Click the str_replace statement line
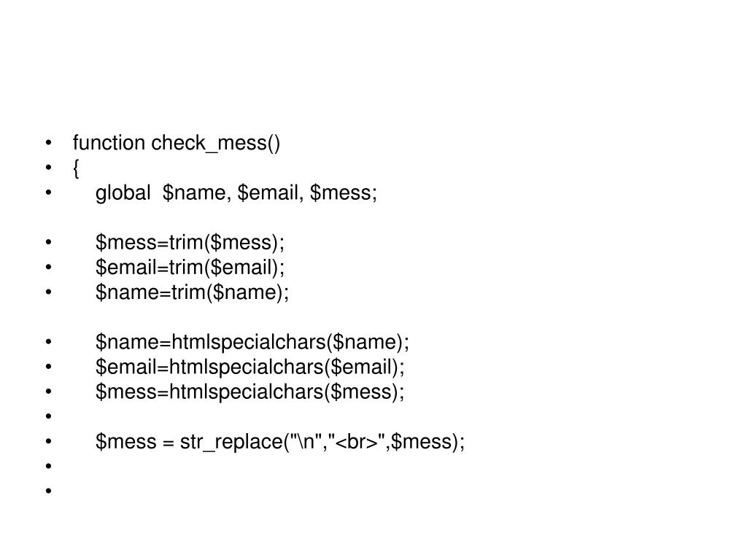Image resolution: width=747 pixels, height=560 pixels. pyautogui.click(x=280, y=441)
